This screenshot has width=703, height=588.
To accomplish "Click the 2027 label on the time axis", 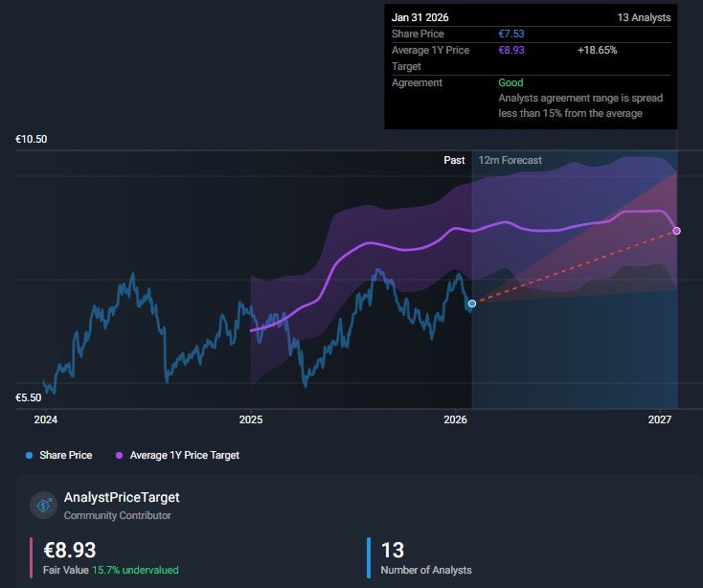I will click(x=659, y=419).
